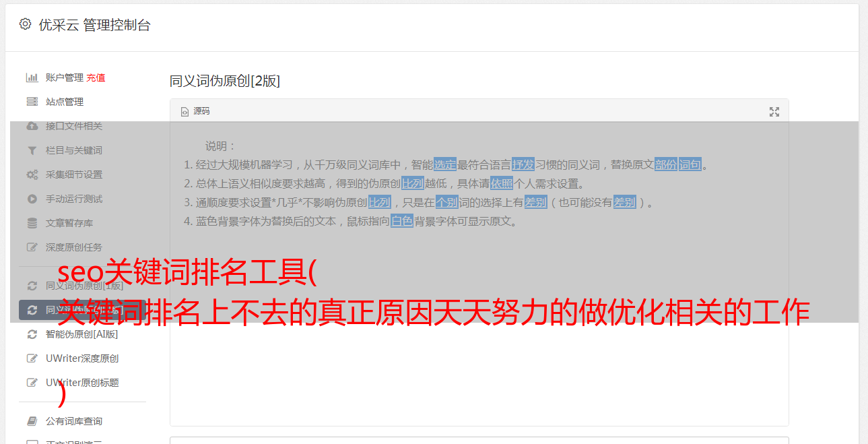Open UWriter原创标题 page
The height and width of the screenshot is (444, 868).
pyautogui.click(x=82, y=383)
